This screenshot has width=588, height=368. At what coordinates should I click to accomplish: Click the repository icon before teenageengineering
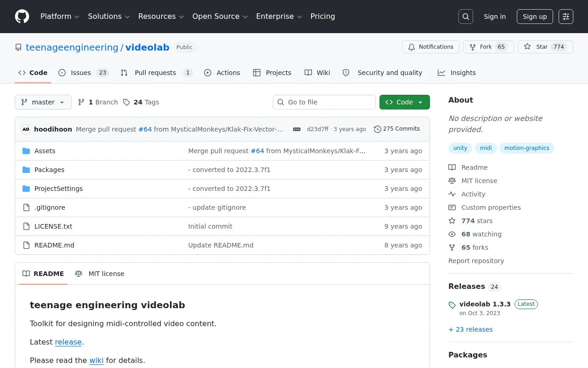point(18,47)
